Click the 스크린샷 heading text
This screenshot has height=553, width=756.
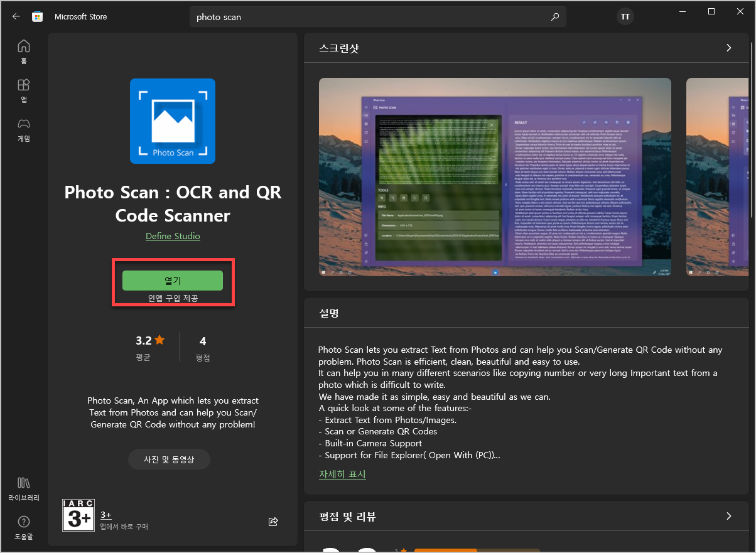tap(339, 48)
